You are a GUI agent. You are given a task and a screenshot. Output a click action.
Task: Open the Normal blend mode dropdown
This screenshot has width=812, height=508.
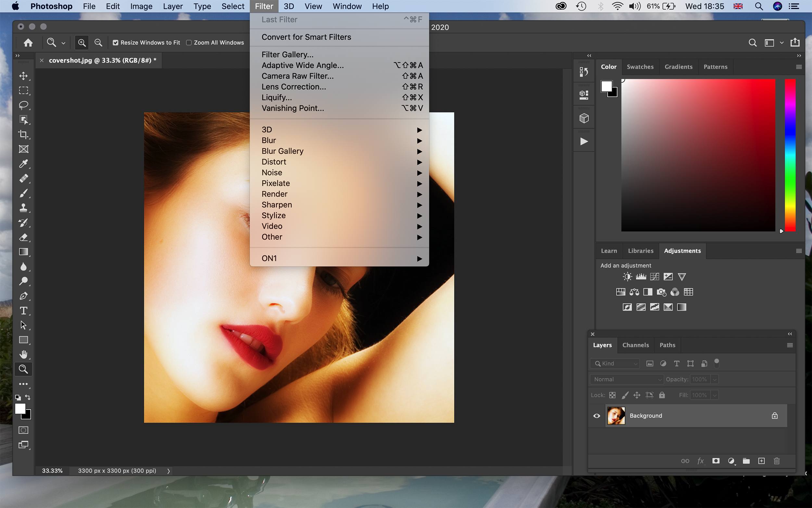click(626, 379)
